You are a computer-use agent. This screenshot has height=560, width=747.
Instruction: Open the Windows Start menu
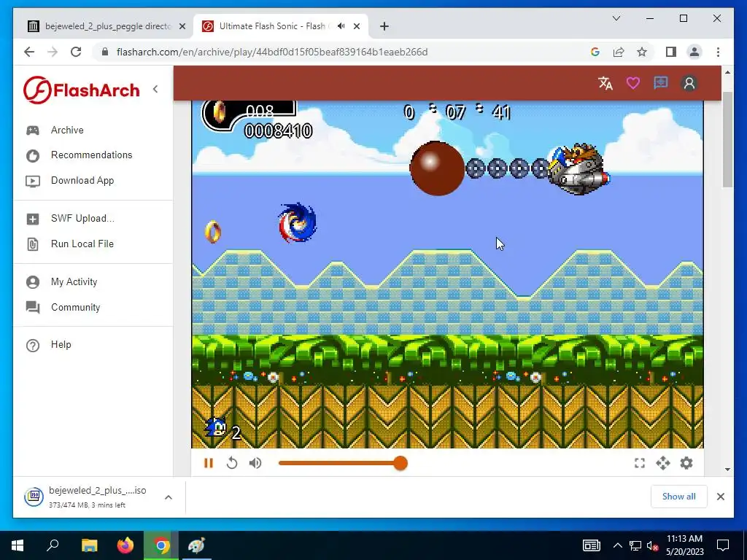tap(18, 545)
